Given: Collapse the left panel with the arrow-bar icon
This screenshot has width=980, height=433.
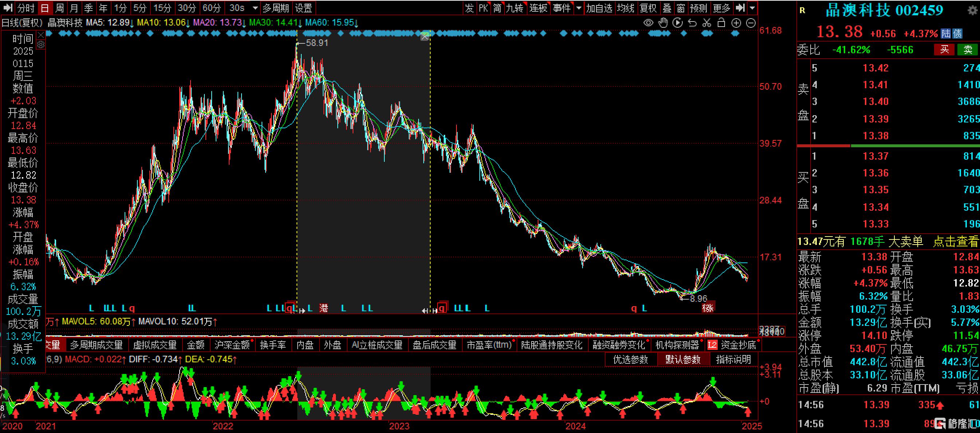Looking at the screenshot, I should tap(8, 8).
